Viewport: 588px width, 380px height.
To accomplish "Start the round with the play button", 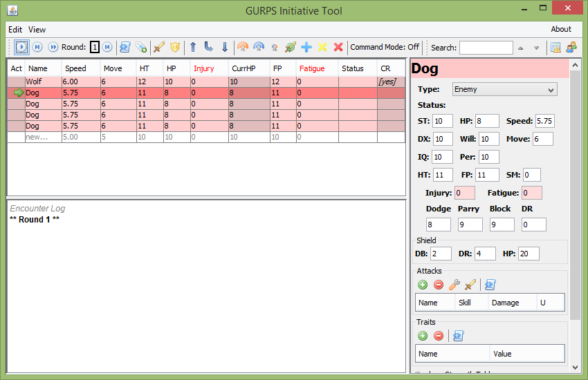I will [x=21, y=47].
